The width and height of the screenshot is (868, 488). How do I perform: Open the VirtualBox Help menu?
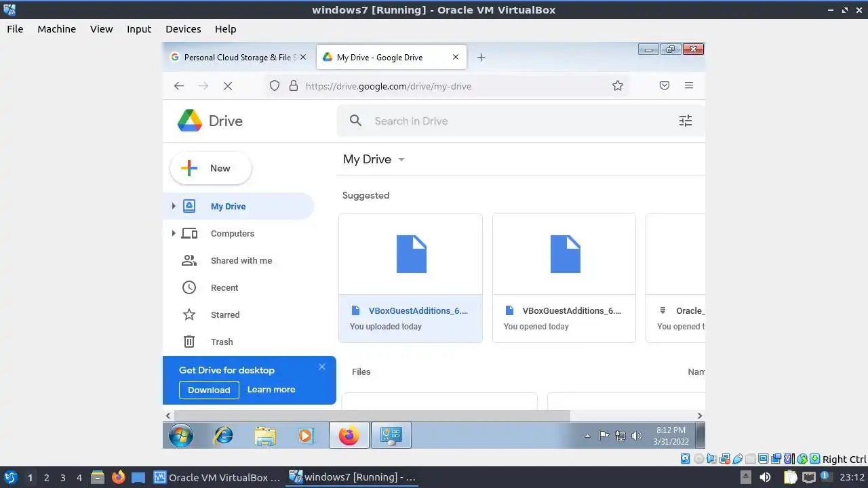point(226,29)
